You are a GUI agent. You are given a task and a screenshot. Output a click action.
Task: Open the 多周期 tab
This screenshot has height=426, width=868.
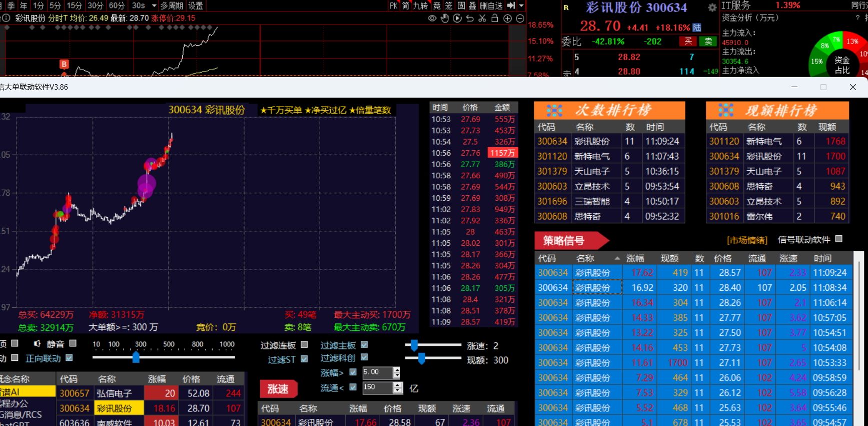pos(172,6)
